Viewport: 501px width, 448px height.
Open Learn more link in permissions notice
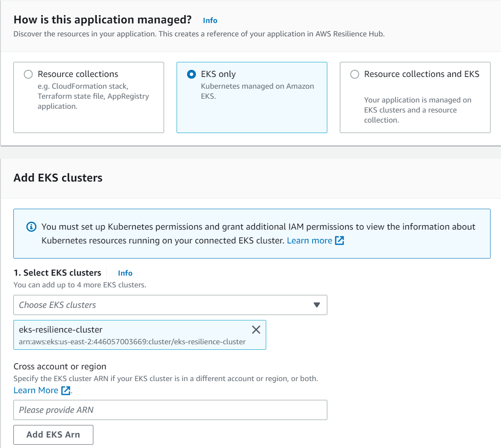309,241
